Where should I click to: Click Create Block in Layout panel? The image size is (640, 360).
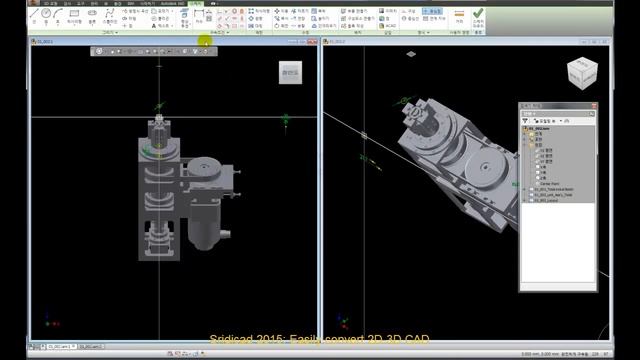[x=352, y=26]
